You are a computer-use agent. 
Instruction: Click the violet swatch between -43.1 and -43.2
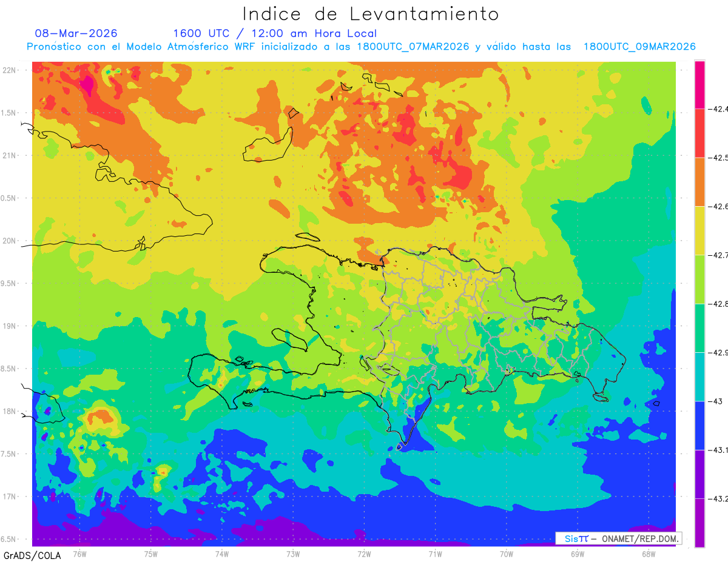tap(699, 474)
